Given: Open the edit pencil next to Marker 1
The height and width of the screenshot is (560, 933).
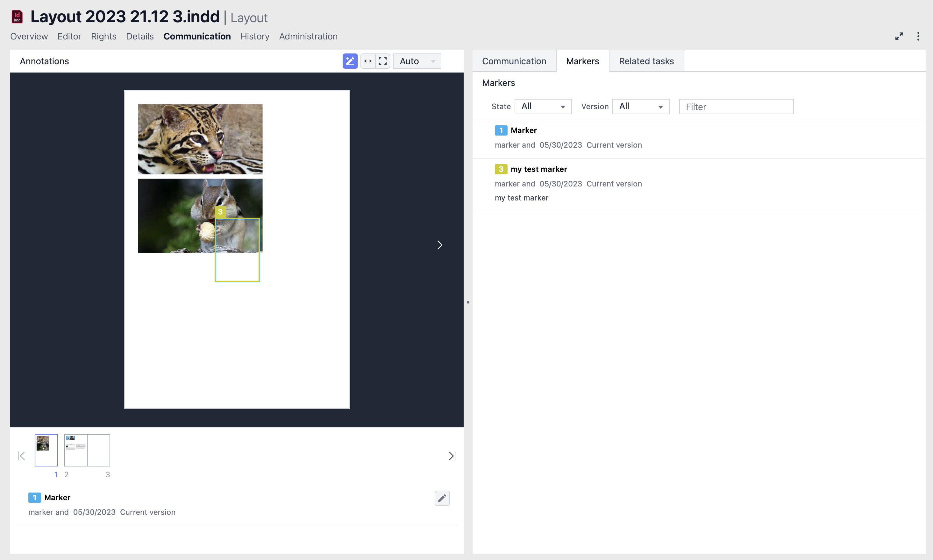Looking at the screenshot, I should (x=442, y=498).
